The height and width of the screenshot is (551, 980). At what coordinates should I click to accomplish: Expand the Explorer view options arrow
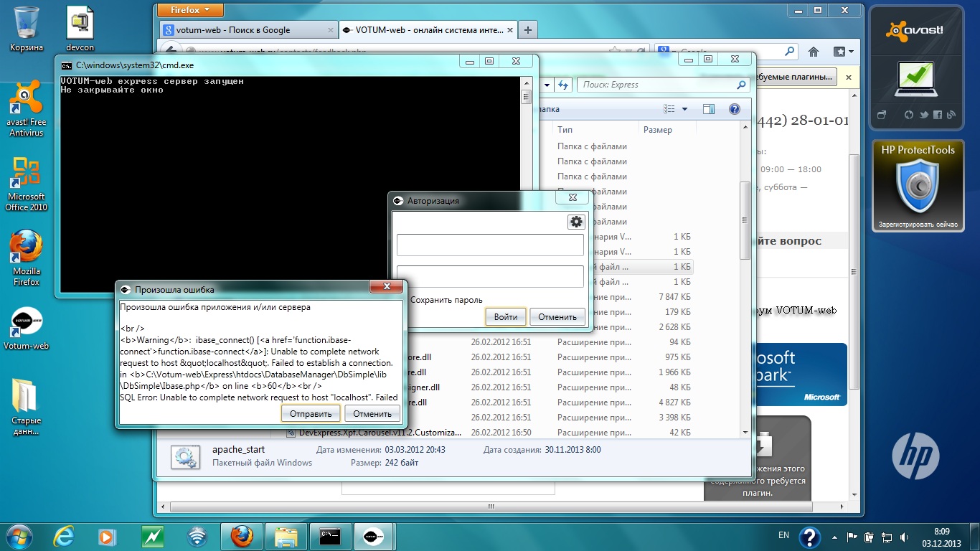684,109
